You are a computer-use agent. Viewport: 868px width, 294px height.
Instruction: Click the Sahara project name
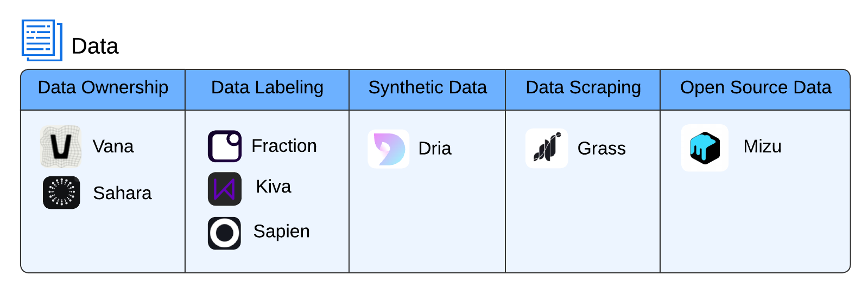pos(122,193)
